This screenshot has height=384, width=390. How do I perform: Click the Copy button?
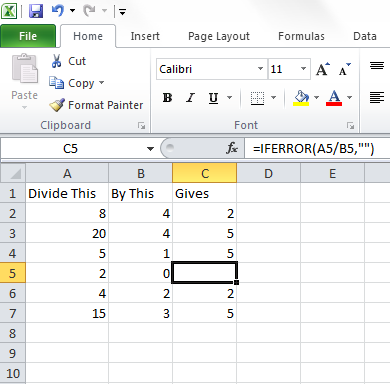pyautogui.click(x=72, y=83)
